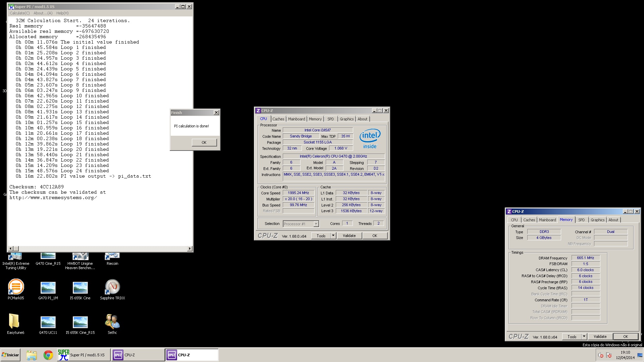Viewport: 644px width, 362px height.
Task: Select CPU tab in the Memory CPU-Z window
Action: (x=514, y=220)
